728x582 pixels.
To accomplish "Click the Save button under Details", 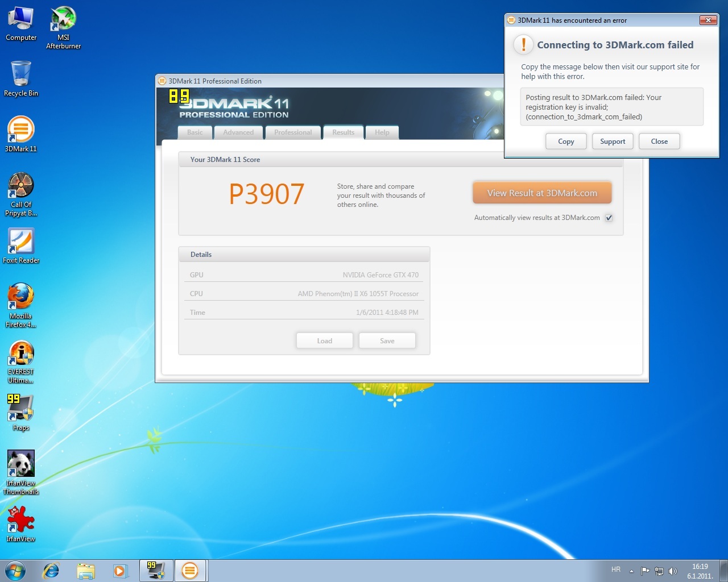I will [x=387, y=341].
